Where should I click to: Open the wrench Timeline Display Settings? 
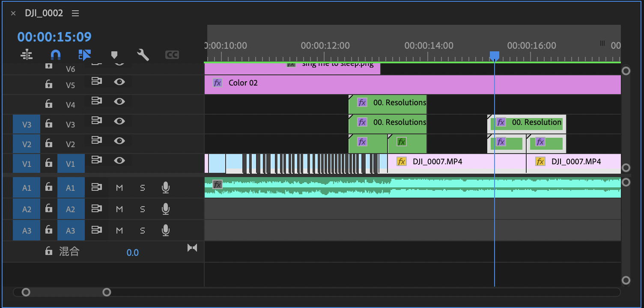pyautogui.click(x=143, y=55)
